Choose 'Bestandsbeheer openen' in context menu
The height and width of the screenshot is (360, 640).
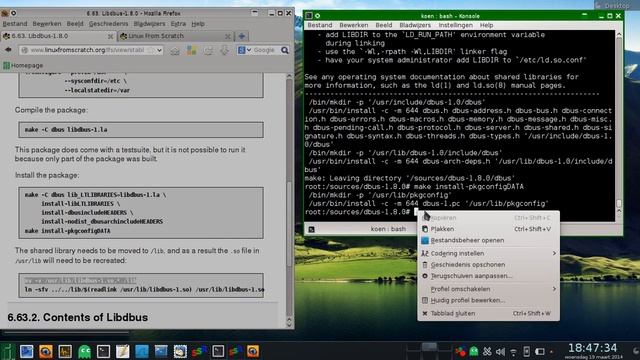click(488, 240)
